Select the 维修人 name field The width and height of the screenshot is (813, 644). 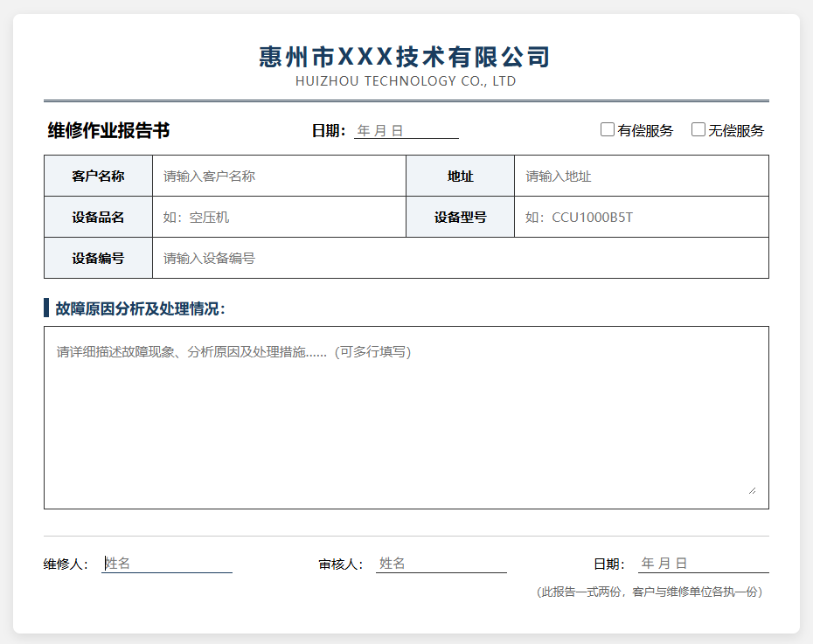pyautogui.click(x=167, y=564)
